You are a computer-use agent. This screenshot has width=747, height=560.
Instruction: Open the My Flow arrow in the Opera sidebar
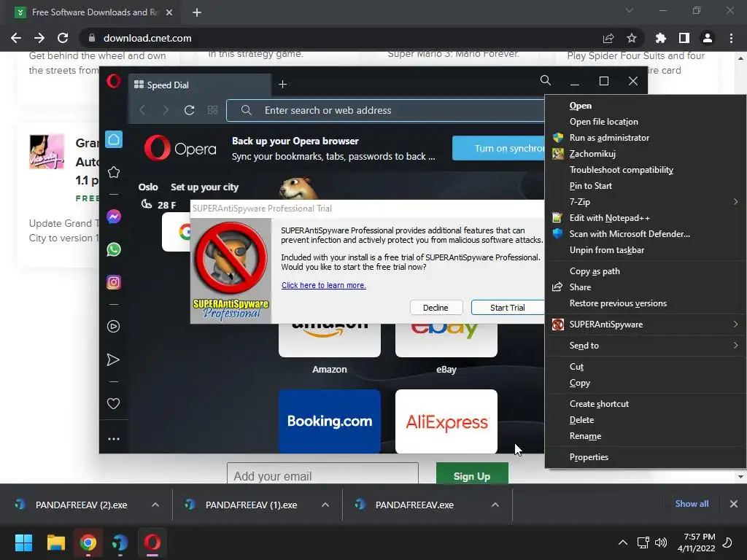click(113, 359)
